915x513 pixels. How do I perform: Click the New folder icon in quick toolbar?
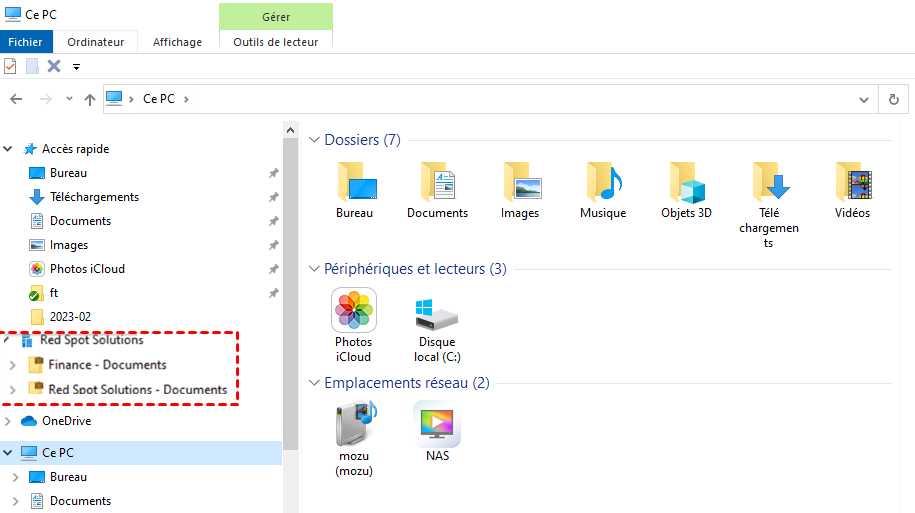[x=33, y=67]
